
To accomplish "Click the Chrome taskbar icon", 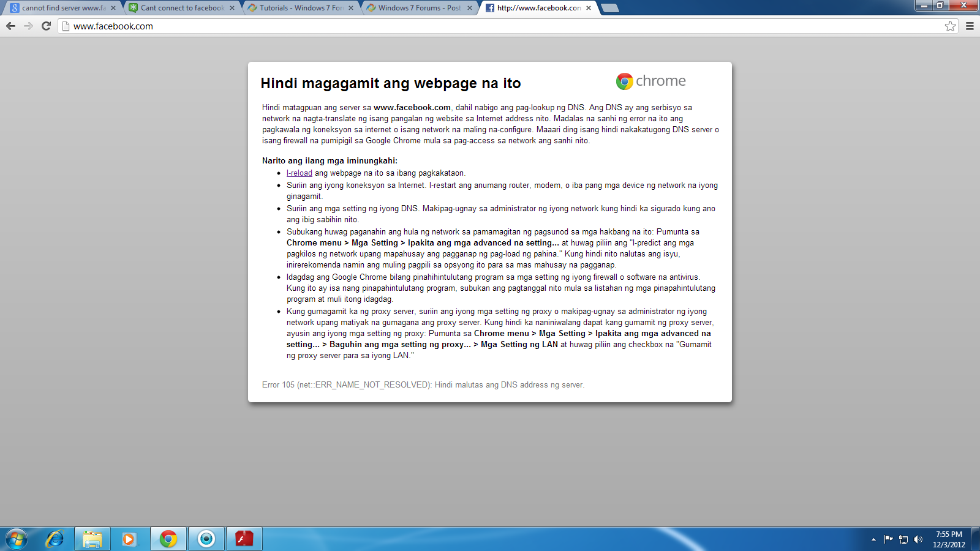I will point(168,539).
